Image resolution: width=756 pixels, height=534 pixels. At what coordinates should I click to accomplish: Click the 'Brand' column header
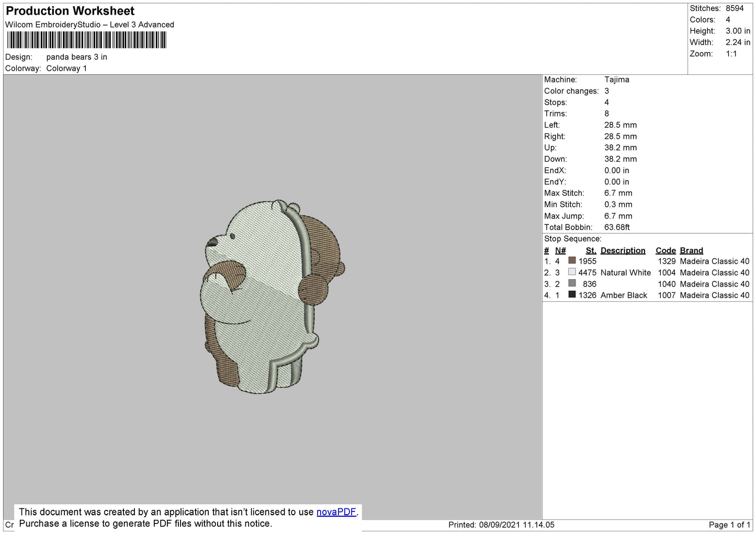coord(691,251)
